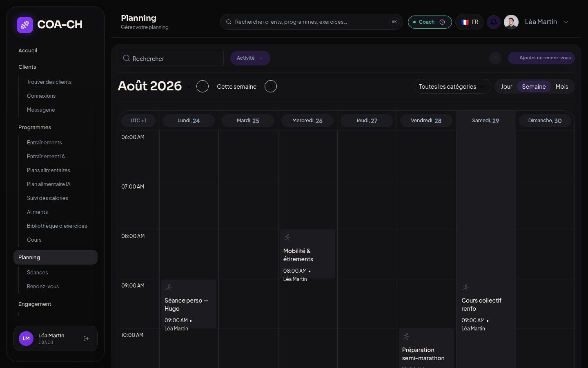
Task: Open the Activité filter dropdown
Action: coord(250,58)
